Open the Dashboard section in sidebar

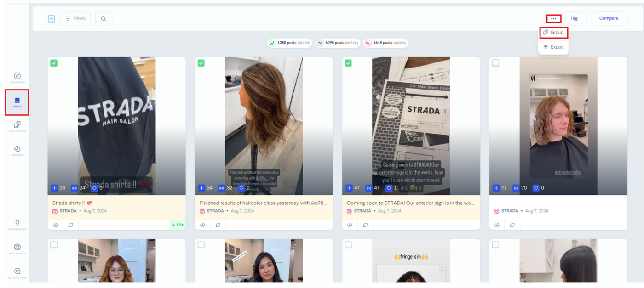tap(17, 78)
